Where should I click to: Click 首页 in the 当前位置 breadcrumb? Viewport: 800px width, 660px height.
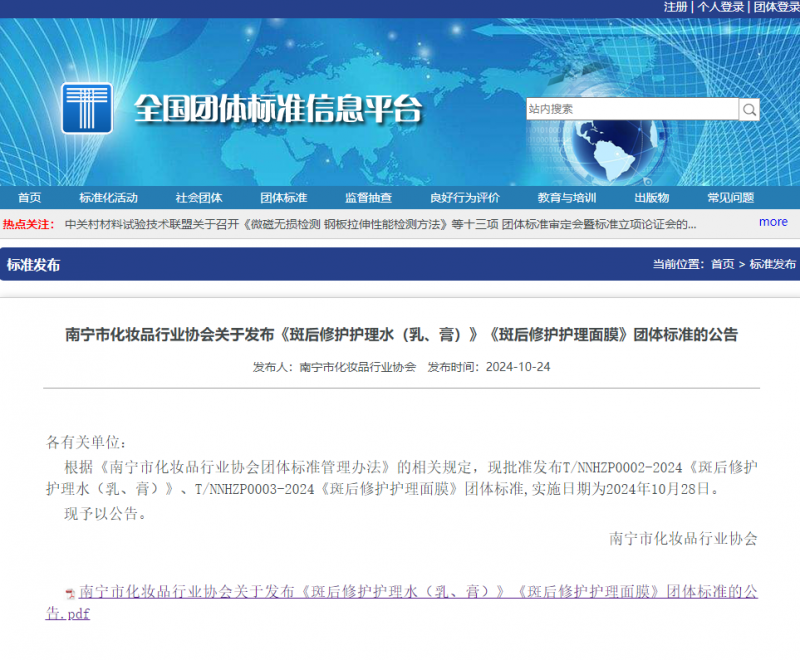pyautogui.click(x=722, y=265)
